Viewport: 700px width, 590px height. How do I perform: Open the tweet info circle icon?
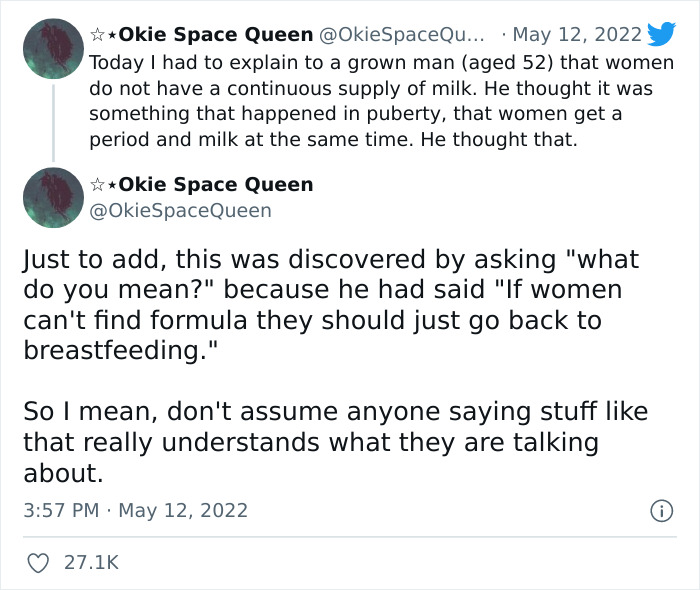pyautogui.click(x=660, y=510)
